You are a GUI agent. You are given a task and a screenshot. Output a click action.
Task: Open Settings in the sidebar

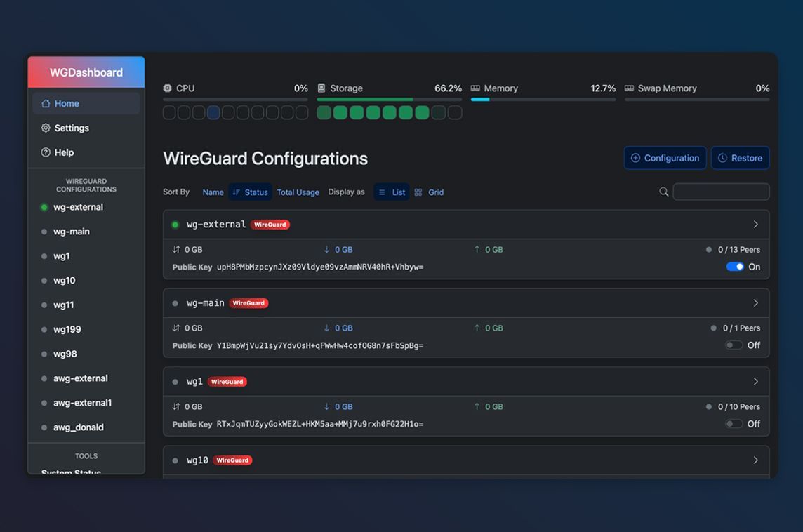(86, 128)
